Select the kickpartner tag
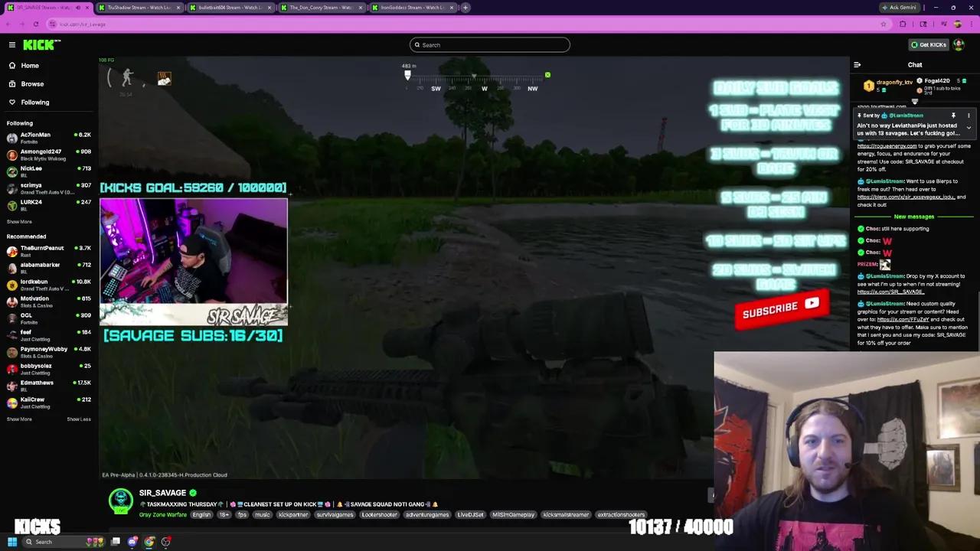Viewport: 980px width, 551px height. click(x=293, y=515)
